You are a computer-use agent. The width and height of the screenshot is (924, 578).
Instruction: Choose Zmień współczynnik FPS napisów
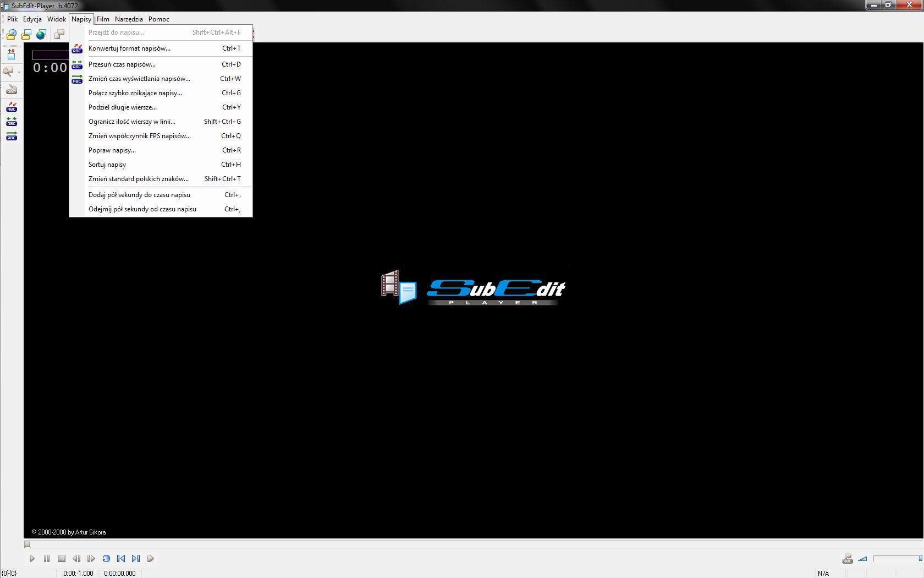point(161,136)
